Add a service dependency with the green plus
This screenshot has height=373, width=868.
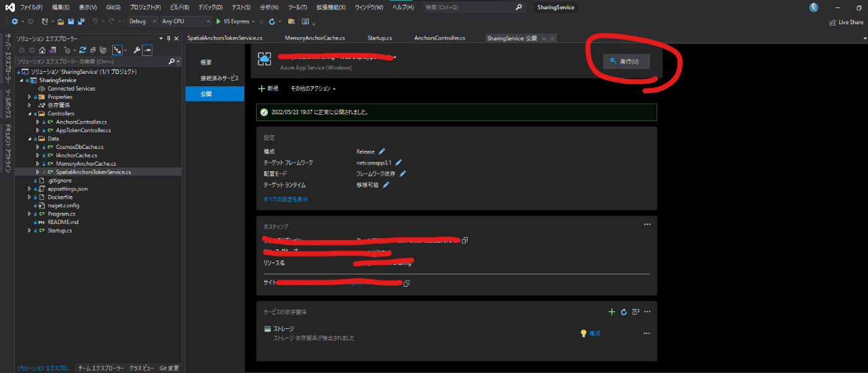[x=611, y=312]
